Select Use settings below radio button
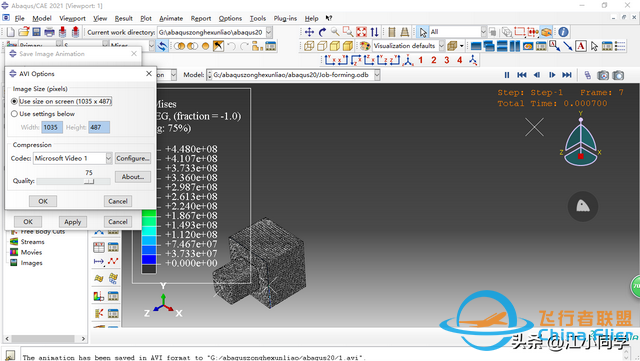This screenshot has width=640, height=361. [x=43, y=114]
